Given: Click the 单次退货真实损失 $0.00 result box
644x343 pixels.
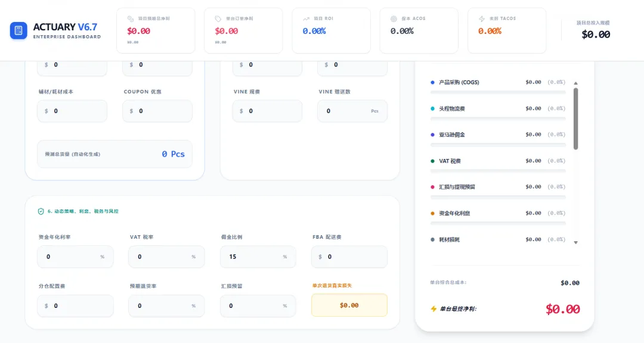Looking at the screenshot, I should 349,305.
